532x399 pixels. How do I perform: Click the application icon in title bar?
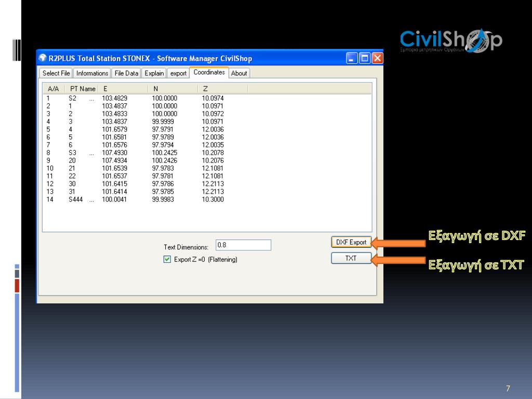click(x=43, y=58)
